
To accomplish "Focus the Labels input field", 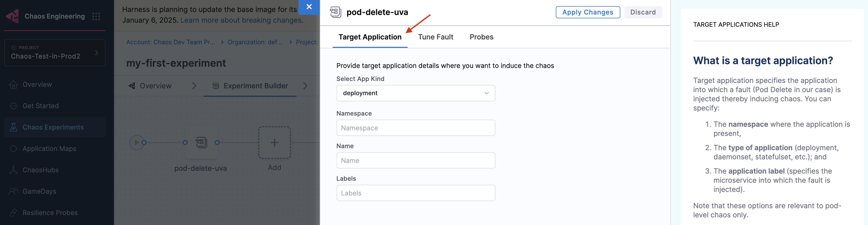I will coord(416,193).
